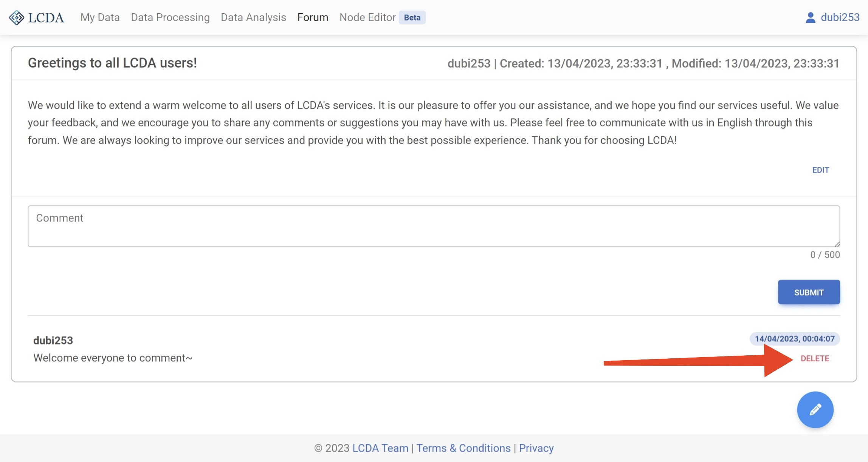This screenshot has width=868, height=462.
Task: Go to Data Processing section
Action: [x=170, y=17]
